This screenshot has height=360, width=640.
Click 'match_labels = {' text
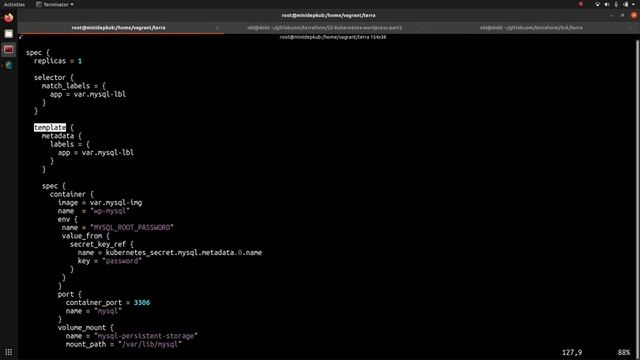(73, 86)
